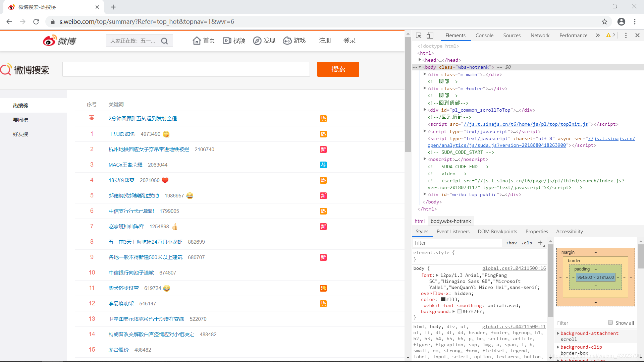Click the magnifier icon in top search box
This screenshot has width=644, height=362.
[x=164, y=41]
